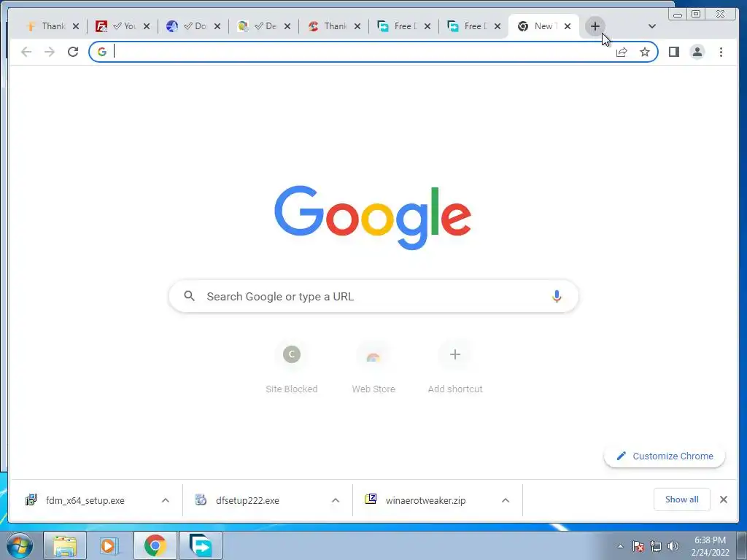Image resolution: width=747 pixels, height=560 pixels.
Task: Share this page icon in address bar
Action: click(x=622, y=52)
